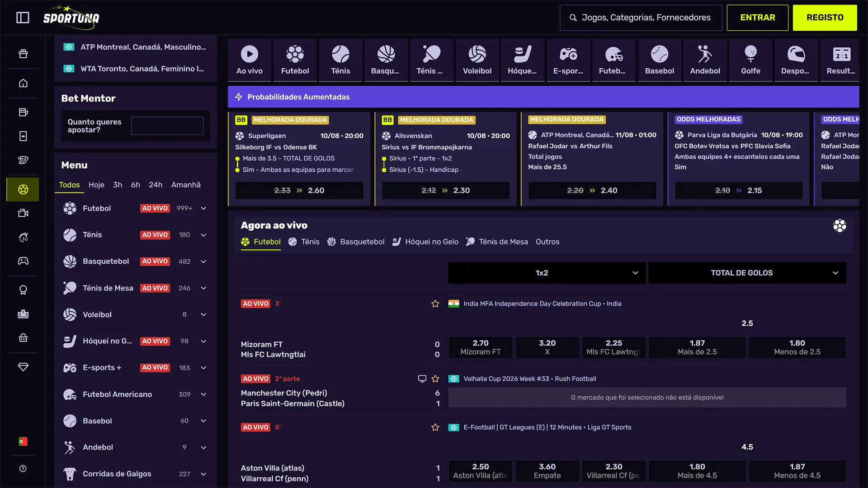Image resolution: width=868 pixels, height=488 pixels.
Task: Open the TOTAL DE GOLOS dropdown
Action: (747, 273)
